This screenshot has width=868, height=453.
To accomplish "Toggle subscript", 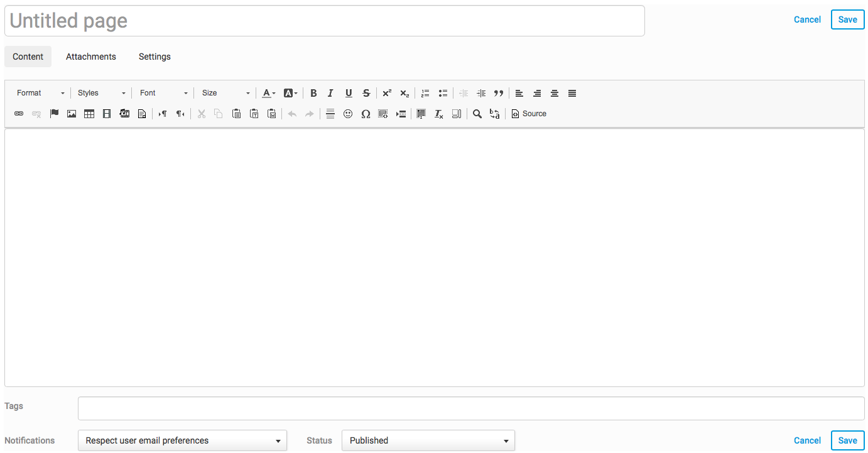I will (404, 93).
